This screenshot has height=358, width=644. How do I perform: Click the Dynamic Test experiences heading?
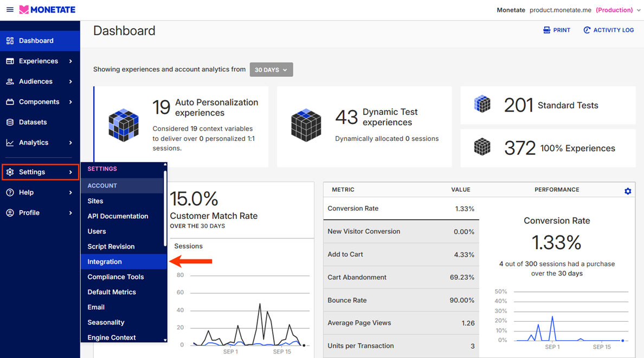pyautogui.click(x=390, y=117)
